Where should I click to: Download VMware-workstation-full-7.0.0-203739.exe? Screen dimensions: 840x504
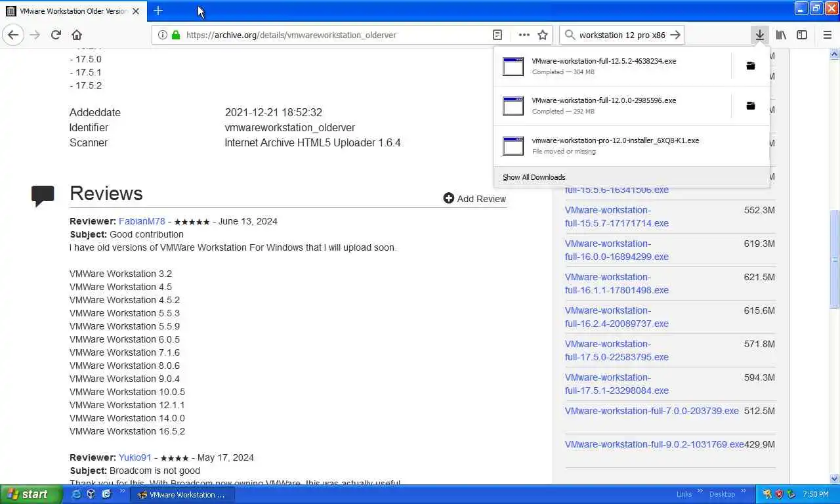(x=652, y=411)
